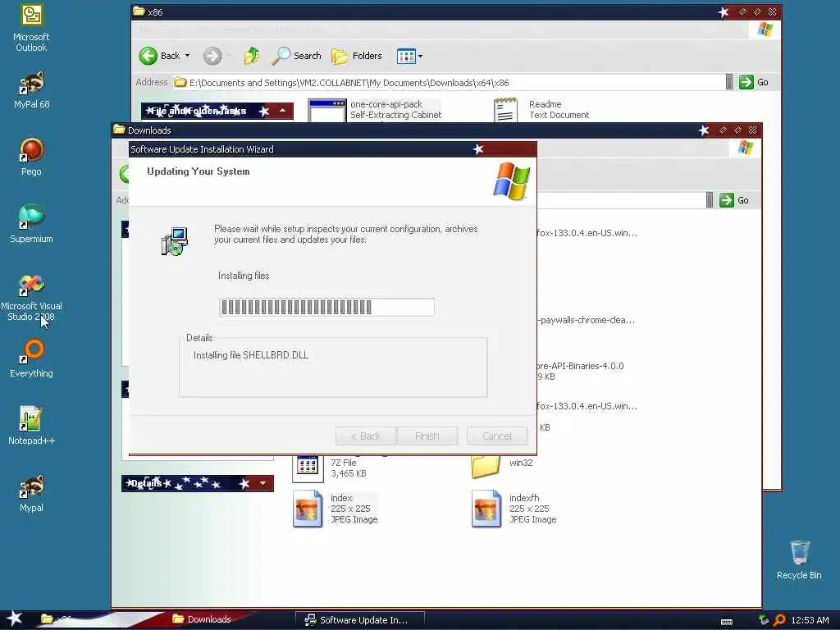This screenshot has height=630, width=840.
Task: Click the installing files progress bar
Action: 326,307
